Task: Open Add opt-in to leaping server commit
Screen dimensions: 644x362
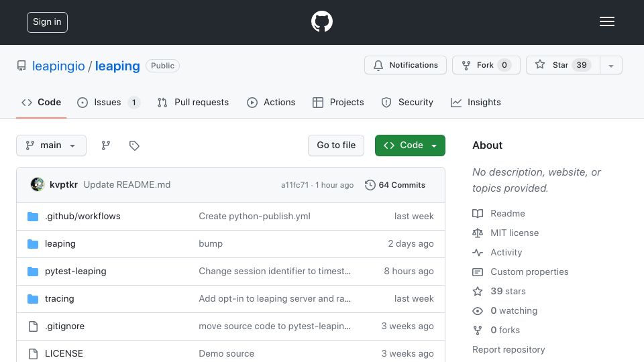Action: tap(275, 299)
